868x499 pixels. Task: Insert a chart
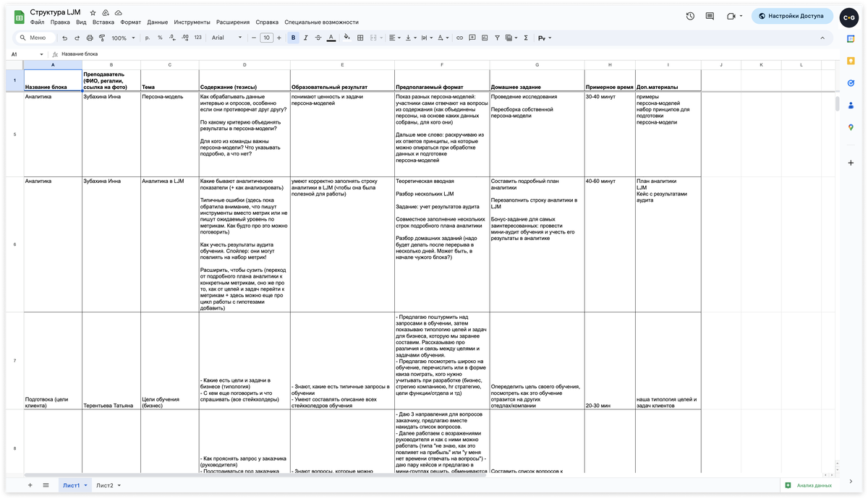(485, 38)
